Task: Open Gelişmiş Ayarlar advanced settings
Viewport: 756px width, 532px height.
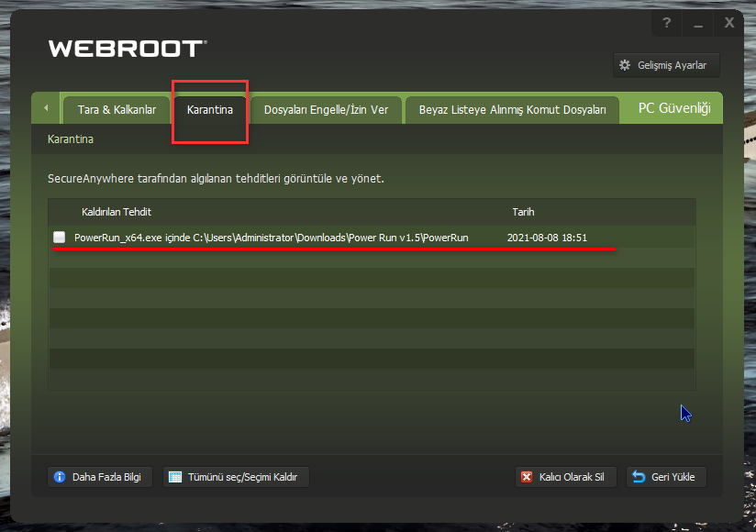Action: coord(666,65)
